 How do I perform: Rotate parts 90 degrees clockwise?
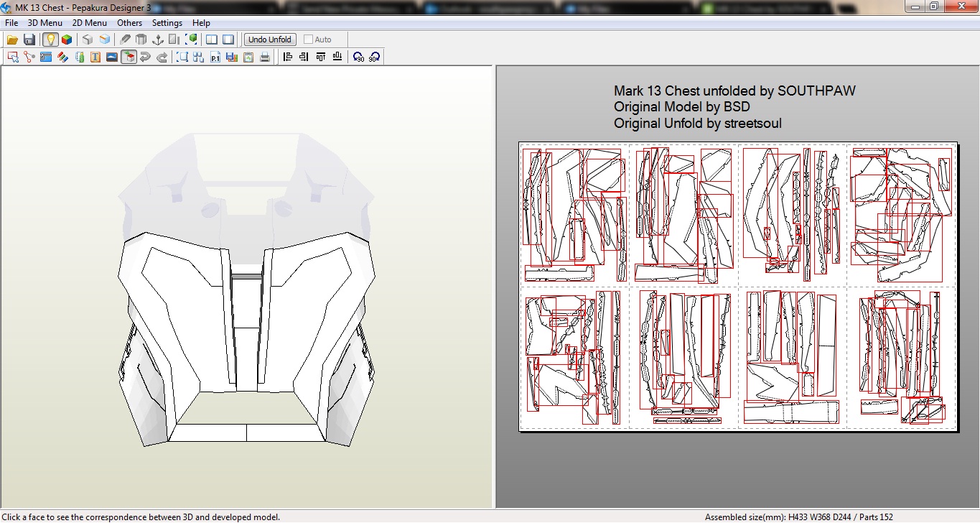click(x=374, y=57)
